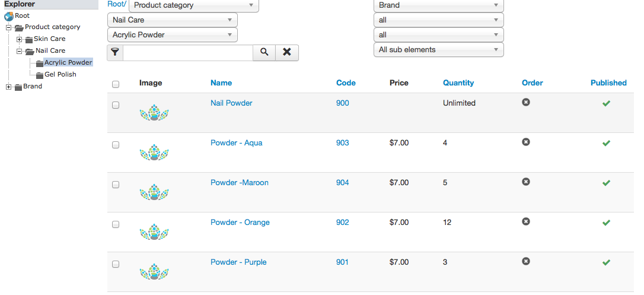Expand the Brand folder in Explorer
The width and height of the screenshot is (644, 295).
point(9,87)
